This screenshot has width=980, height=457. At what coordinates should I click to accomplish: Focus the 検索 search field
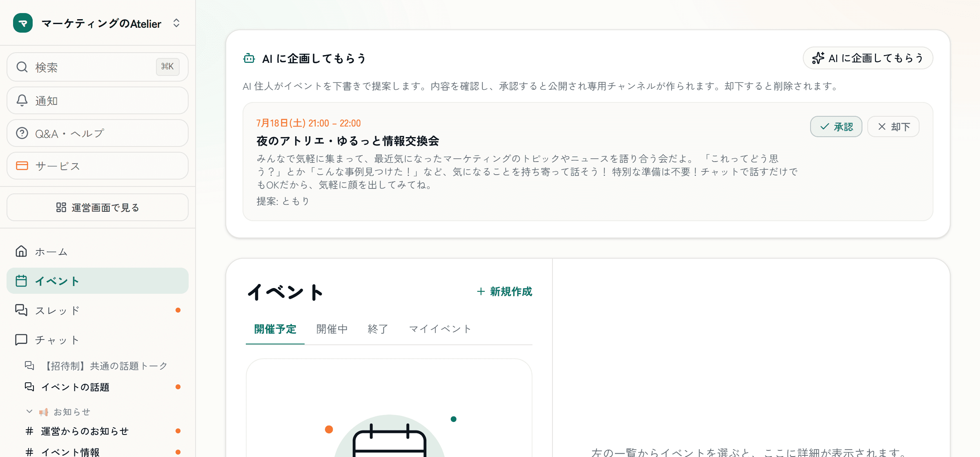pyautogui.click(x=98, y=67)
